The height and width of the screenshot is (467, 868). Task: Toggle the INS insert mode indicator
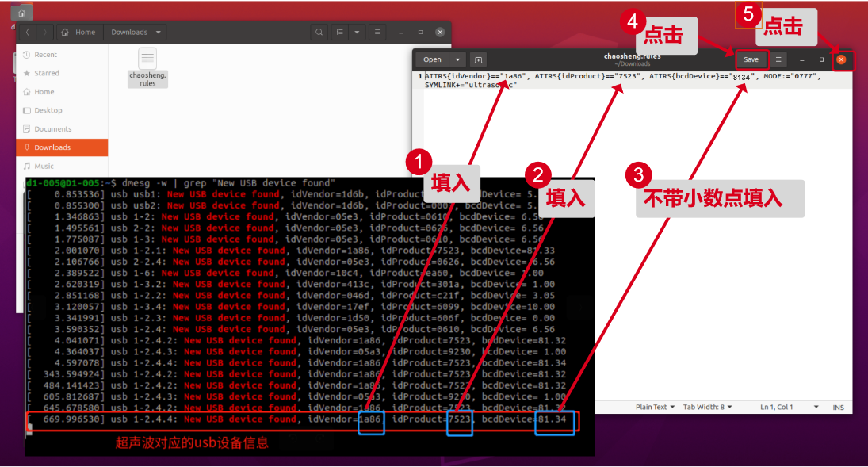click(x=838, y=407)
